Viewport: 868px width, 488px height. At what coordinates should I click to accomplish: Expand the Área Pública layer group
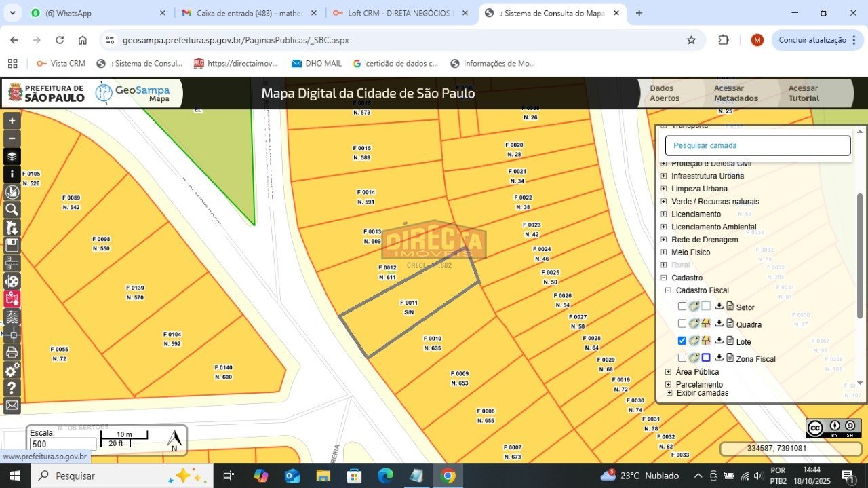pyautogui.click(x=668, y=372)
